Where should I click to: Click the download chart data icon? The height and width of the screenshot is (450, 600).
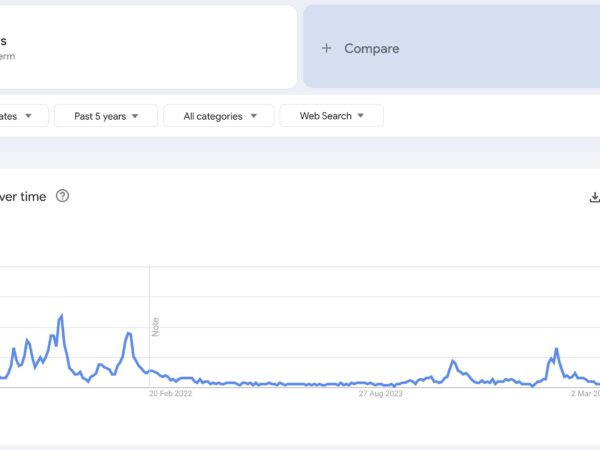594,197
